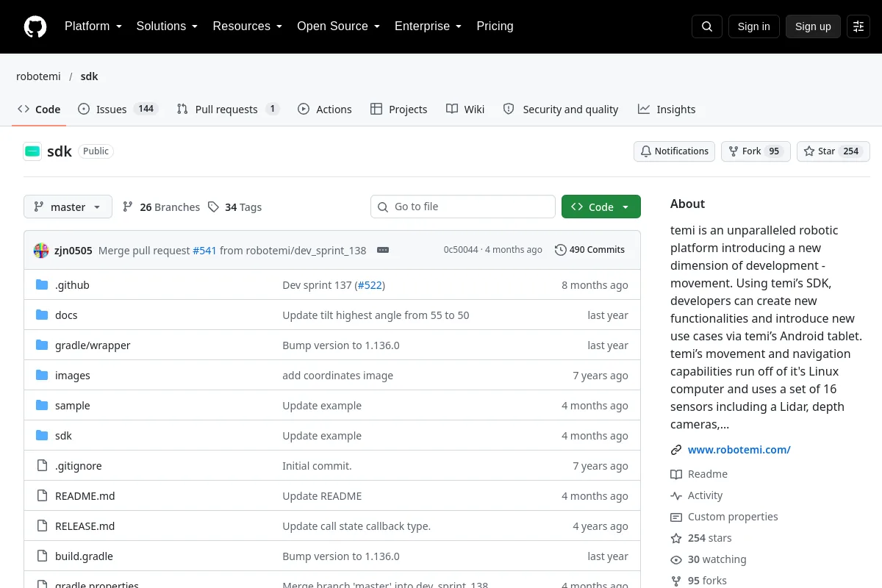Open the sdk breadcrumb link
882x588 pixels.
(89, 76)
